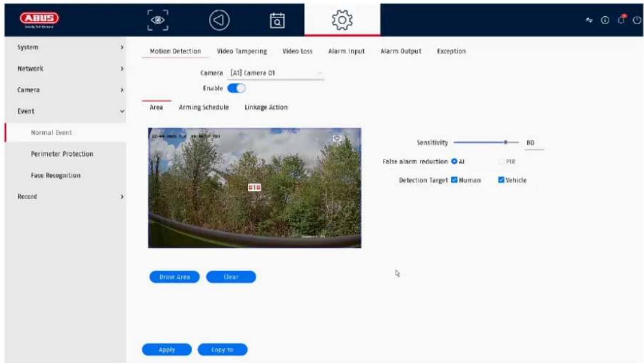Open the Camera selection dropdown
The width and height of the screenshot is (644, 363).
(x=276, y=73)
